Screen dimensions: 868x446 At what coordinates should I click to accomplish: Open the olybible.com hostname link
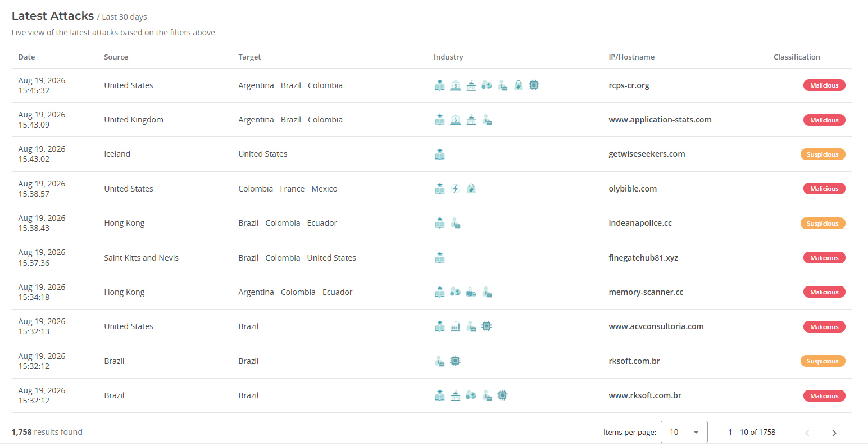[x=633, y=189]
